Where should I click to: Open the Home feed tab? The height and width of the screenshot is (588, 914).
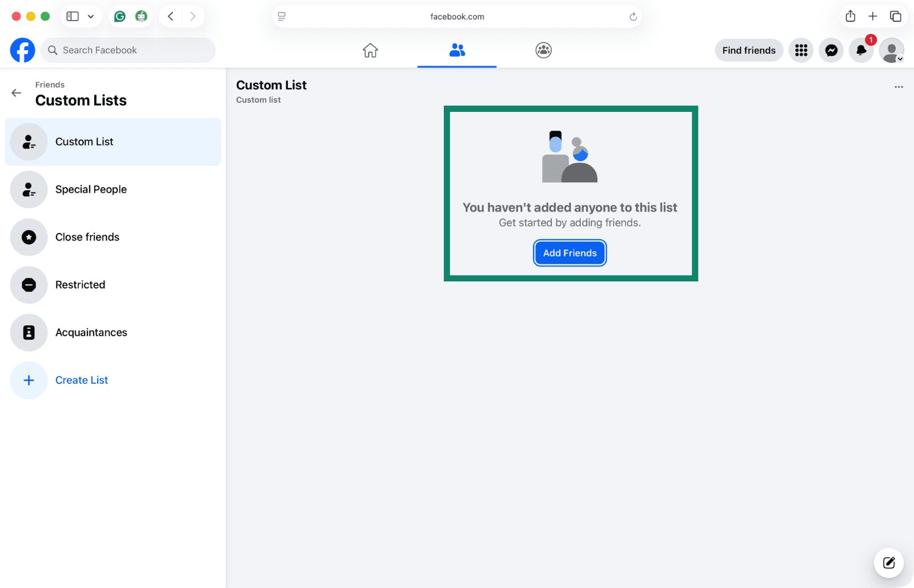click(370, 50)
